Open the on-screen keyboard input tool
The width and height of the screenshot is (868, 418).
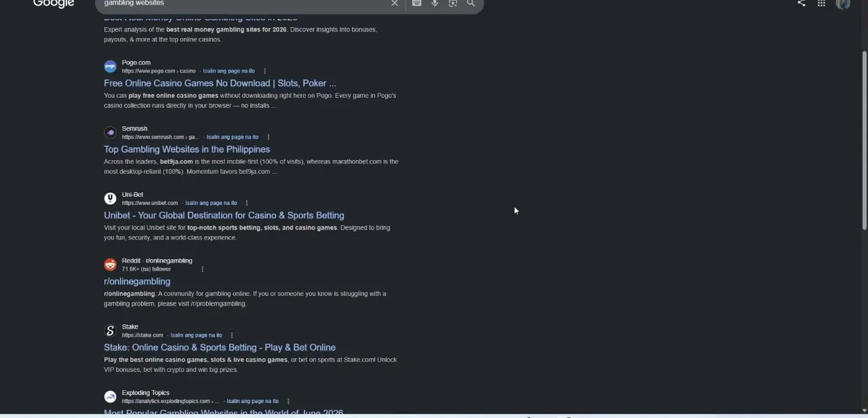[417, 3]
